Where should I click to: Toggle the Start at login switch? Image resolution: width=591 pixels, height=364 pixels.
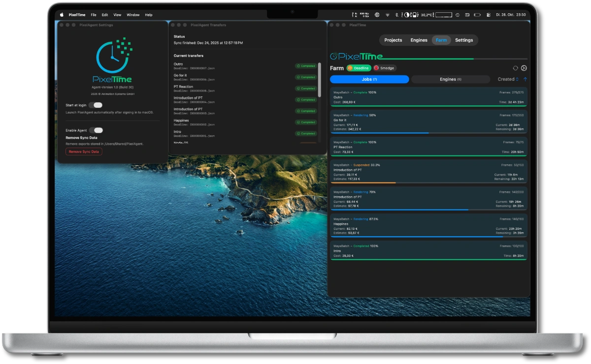(x=96, y=105)
